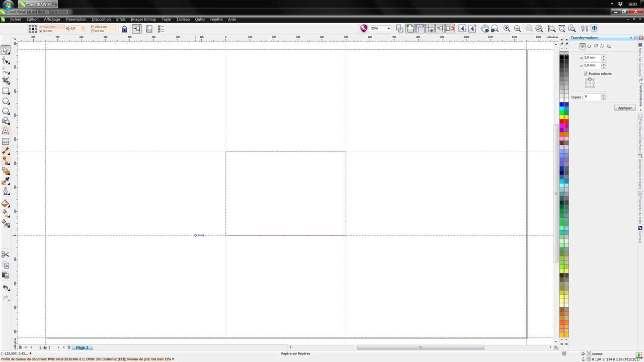
Task: Toggle show rulers button
Action: (x=420, y=29)
